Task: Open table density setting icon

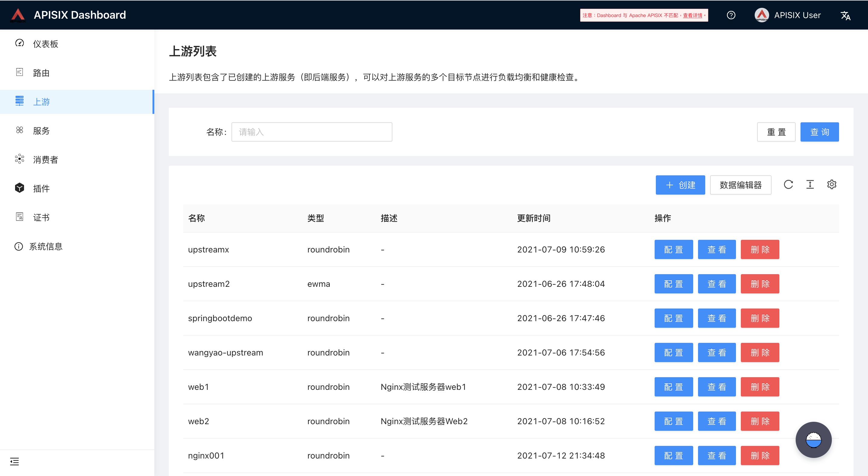Action: 810,185
